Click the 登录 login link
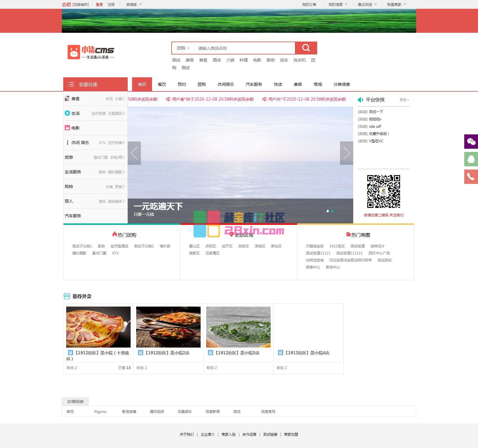Image resolution: width=478 pixels, height=448 pixels. click(x=99, y=4)
